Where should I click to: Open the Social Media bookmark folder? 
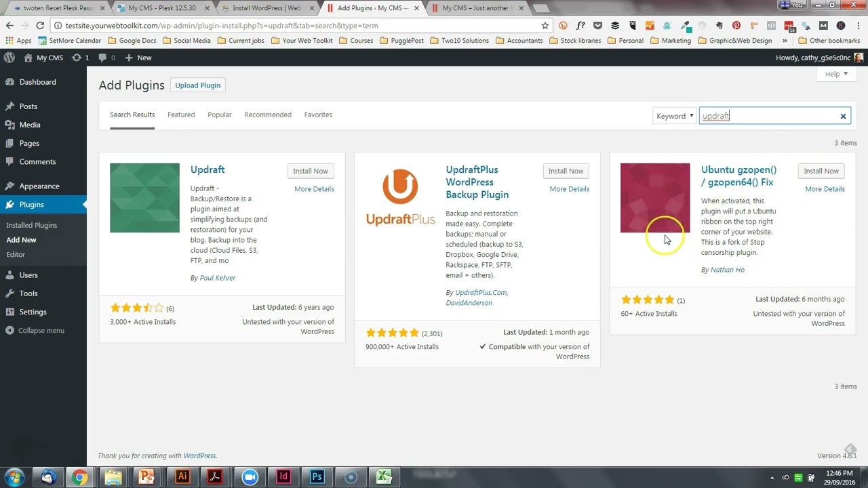[x=186, y=41]
